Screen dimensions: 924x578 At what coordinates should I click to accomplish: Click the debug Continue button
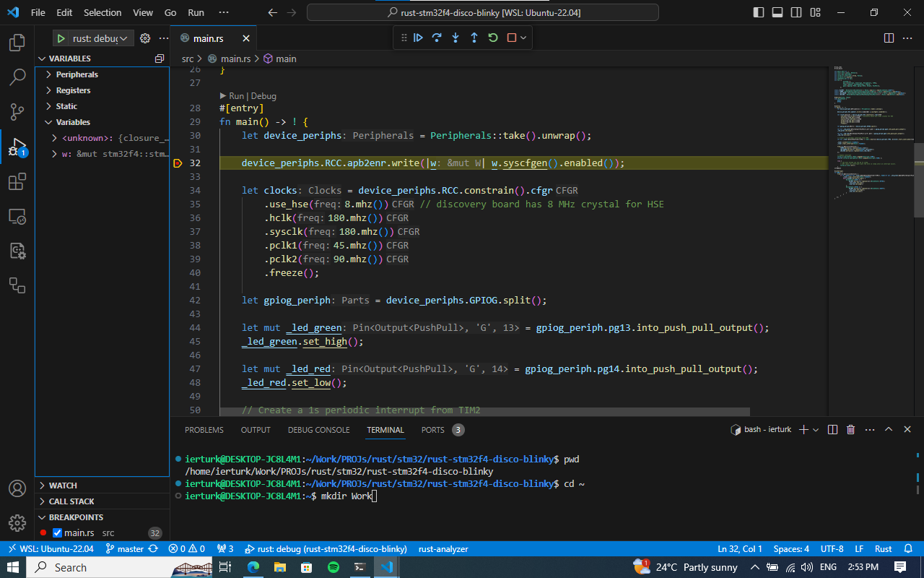[418, 38]
